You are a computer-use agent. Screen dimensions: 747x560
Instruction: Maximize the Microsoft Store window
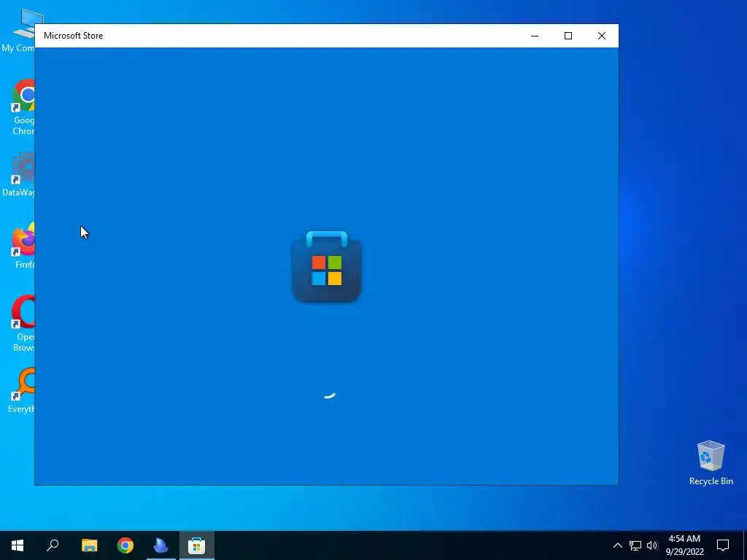(568, 36)
